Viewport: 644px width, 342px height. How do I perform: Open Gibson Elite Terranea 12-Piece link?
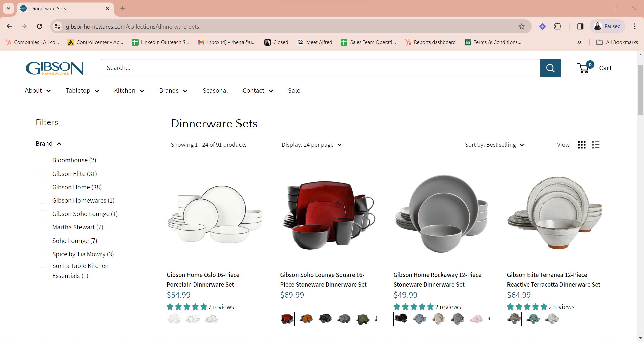point(554,280)
